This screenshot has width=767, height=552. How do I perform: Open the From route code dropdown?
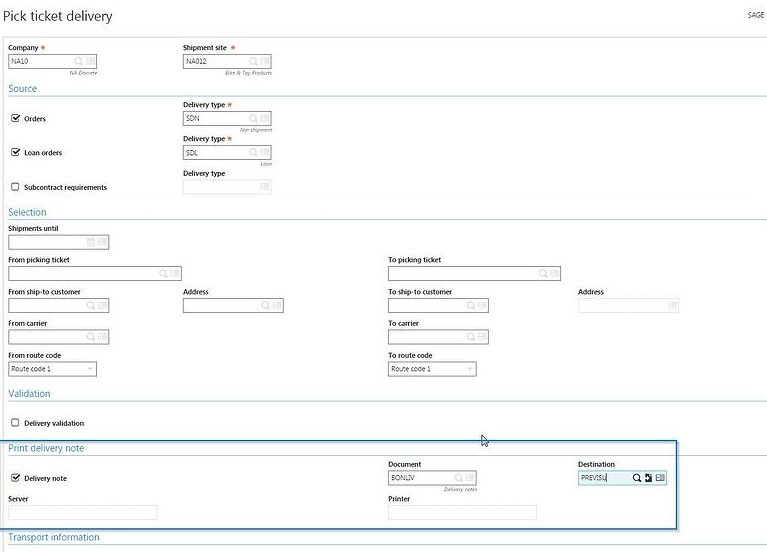52,369
